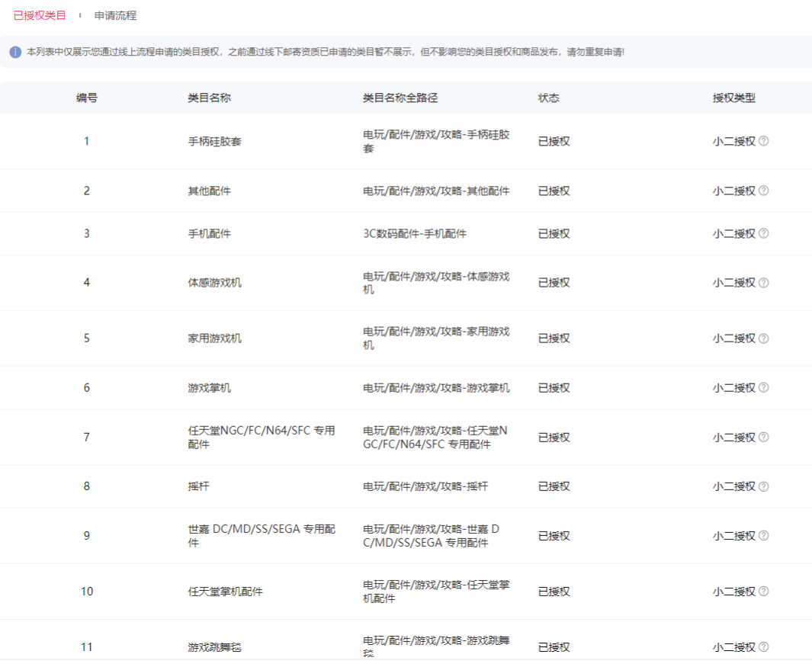The image size is (812, 664).
Task: Click help icon beside 小二授权 for 家用游戏机
Action: [x=763, y=338]
